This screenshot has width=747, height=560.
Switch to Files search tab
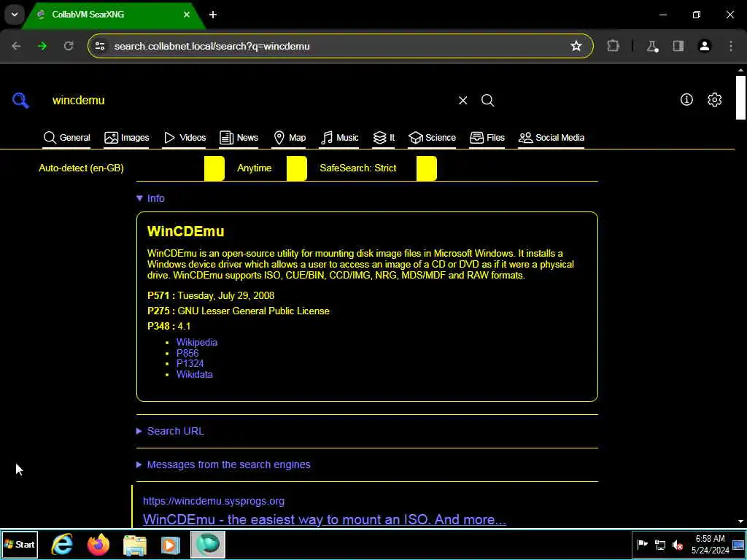coord(487,138)
